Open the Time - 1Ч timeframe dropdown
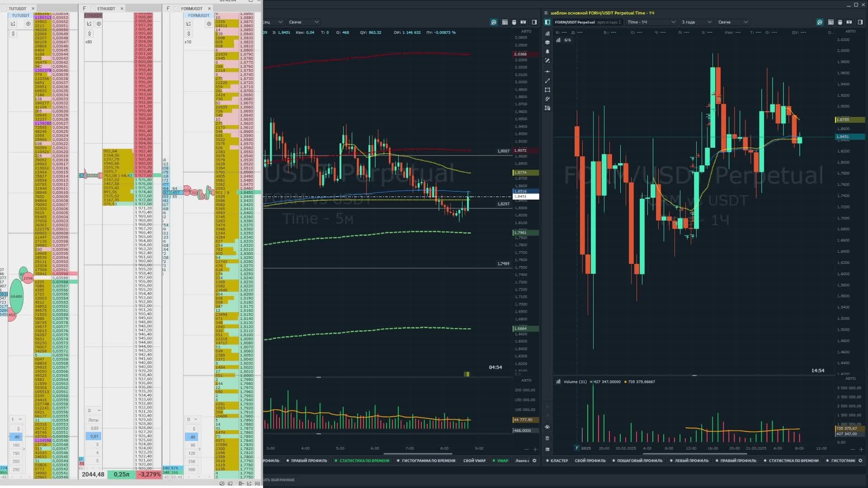The height and width of the screenshot is (488, 868). (651, 22)
